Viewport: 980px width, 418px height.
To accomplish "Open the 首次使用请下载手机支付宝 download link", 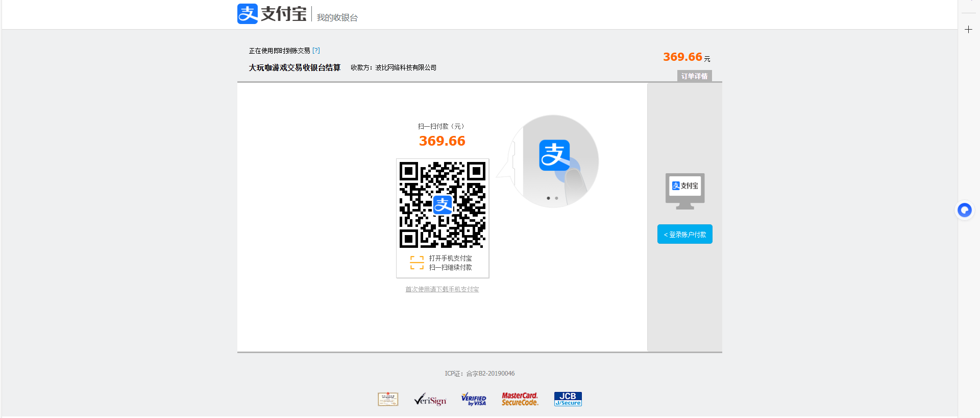I will (442, 289).
